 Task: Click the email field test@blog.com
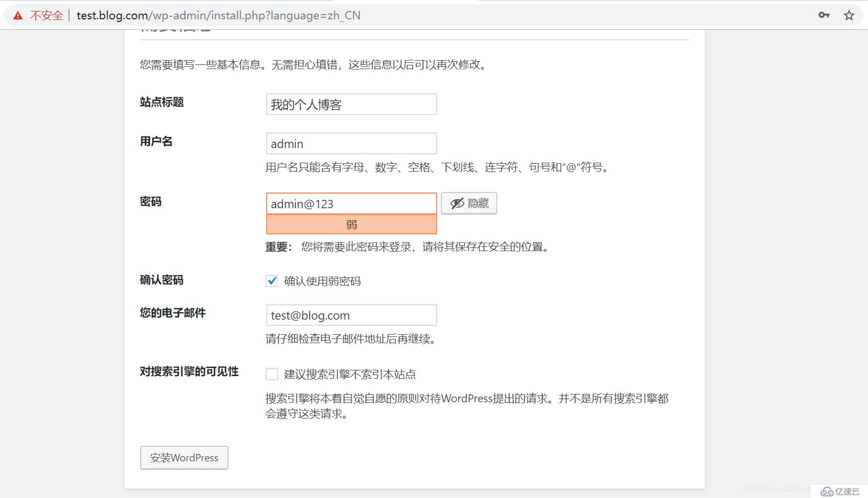[x=351, y=315]
